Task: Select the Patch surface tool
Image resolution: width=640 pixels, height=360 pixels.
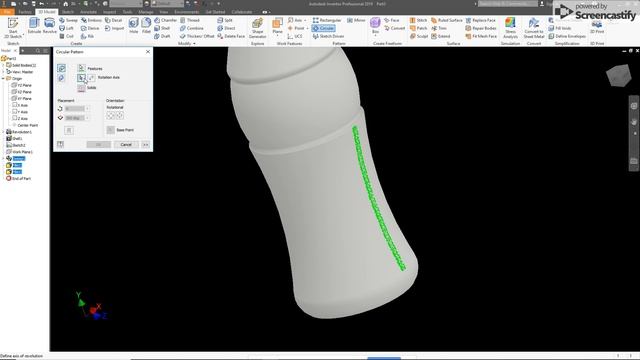Action: 418,28
